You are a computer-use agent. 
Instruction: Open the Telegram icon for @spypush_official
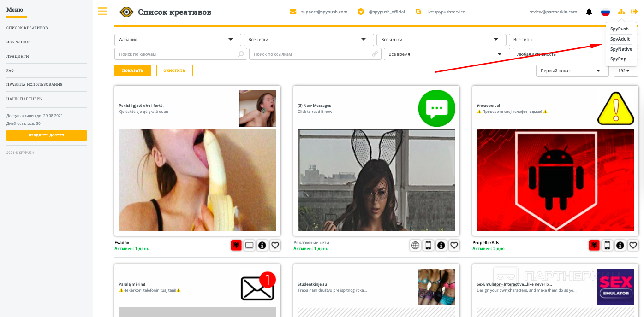tap(361, 12)
